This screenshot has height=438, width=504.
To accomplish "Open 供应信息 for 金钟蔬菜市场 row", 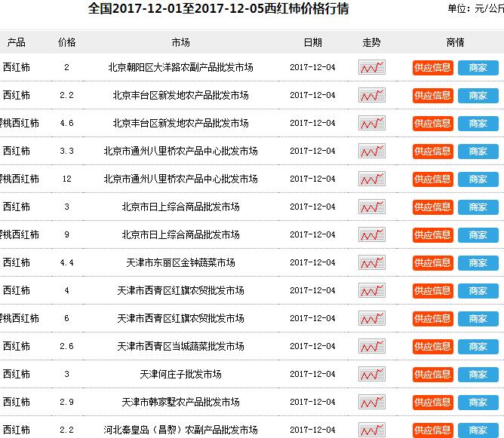I will [x=433, y=263].
